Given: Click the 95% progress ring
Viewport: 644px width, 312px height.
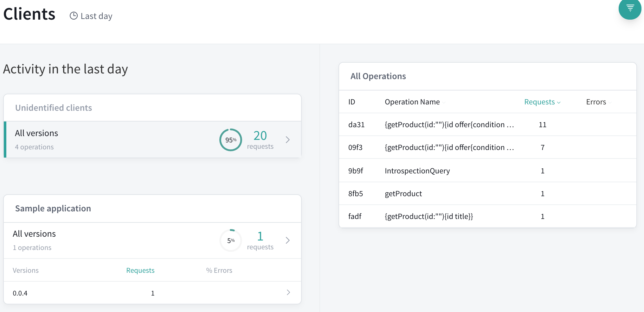Looking at the screenshot, I should pos(231,140).
